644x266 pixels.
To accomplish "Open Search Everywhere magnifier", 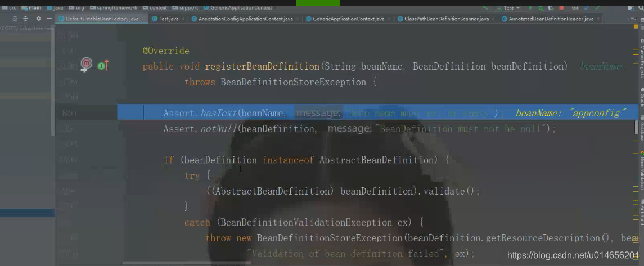I will (x=641, y=8).
